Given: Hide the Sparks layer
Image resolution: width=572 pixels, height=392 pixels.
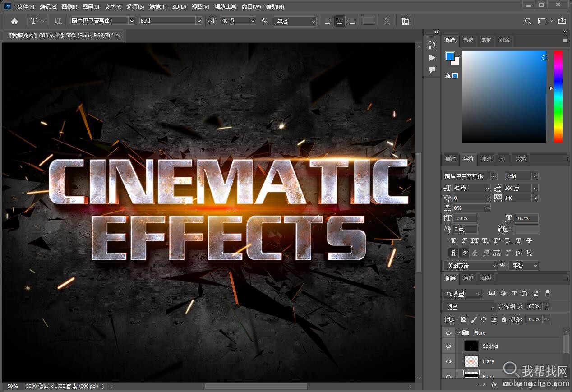Looking at the screenshot, I should [x=448, y=346].
